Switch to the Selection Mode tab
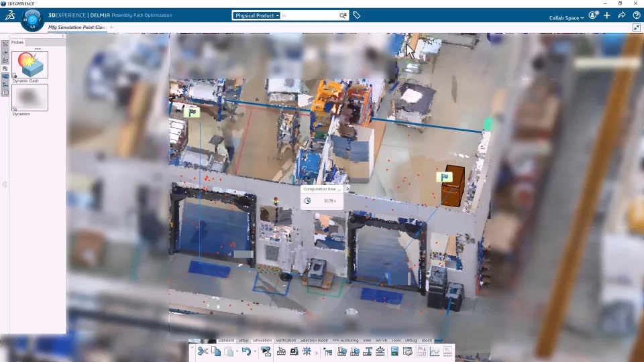Viewport: 644px width, 362px height. tap(314, 341)
